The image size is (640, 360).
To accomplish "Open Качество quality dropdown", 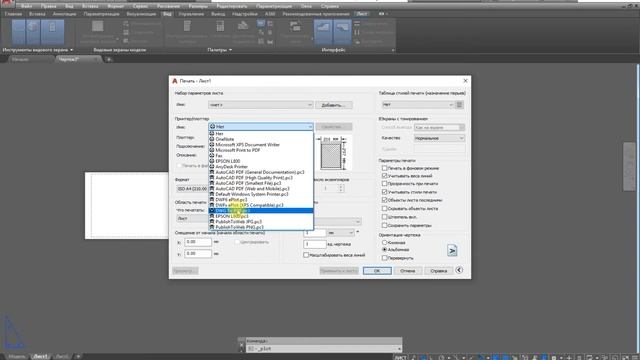I will [x=439, y=138].
